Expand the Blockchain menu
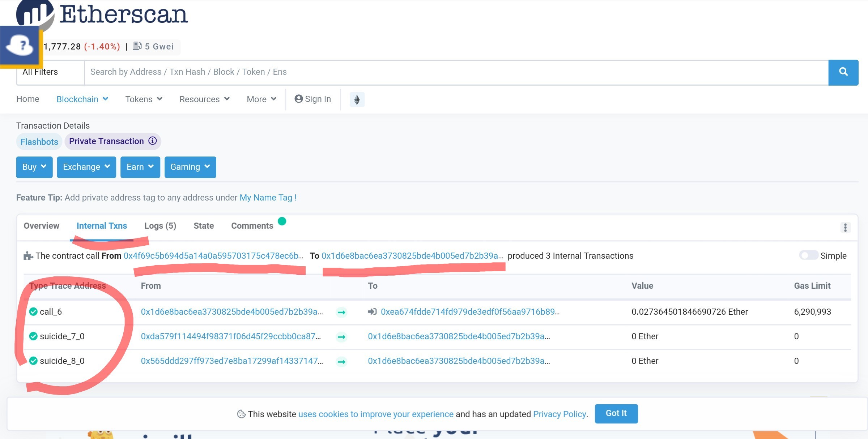868x439 pixels. click(x=82, y=99)
